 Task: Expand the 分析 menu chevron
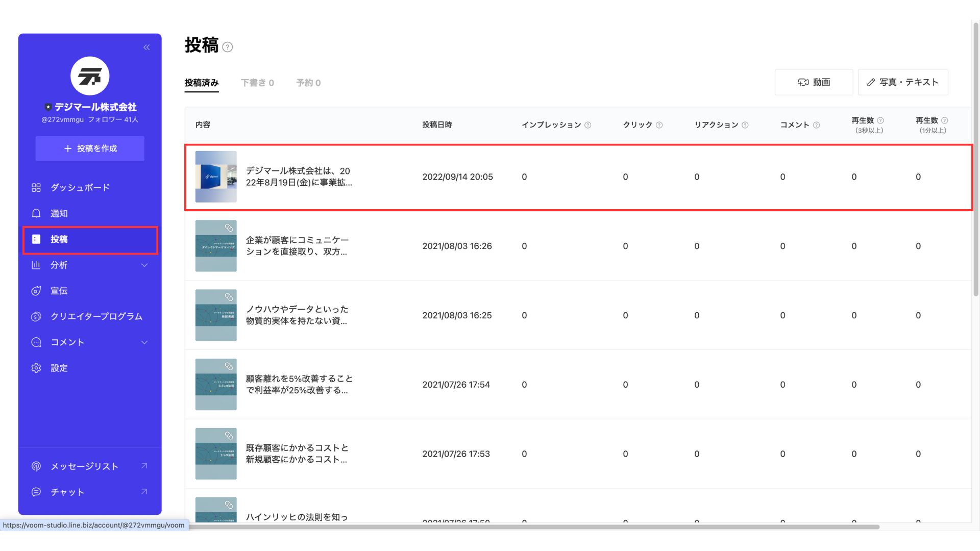[x=144, y=265]
